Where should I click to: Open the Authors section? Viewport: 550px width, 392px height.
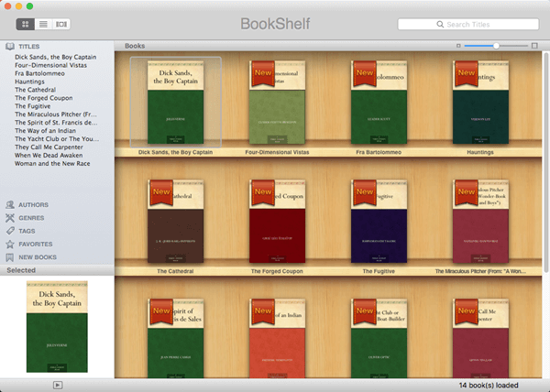33,205
